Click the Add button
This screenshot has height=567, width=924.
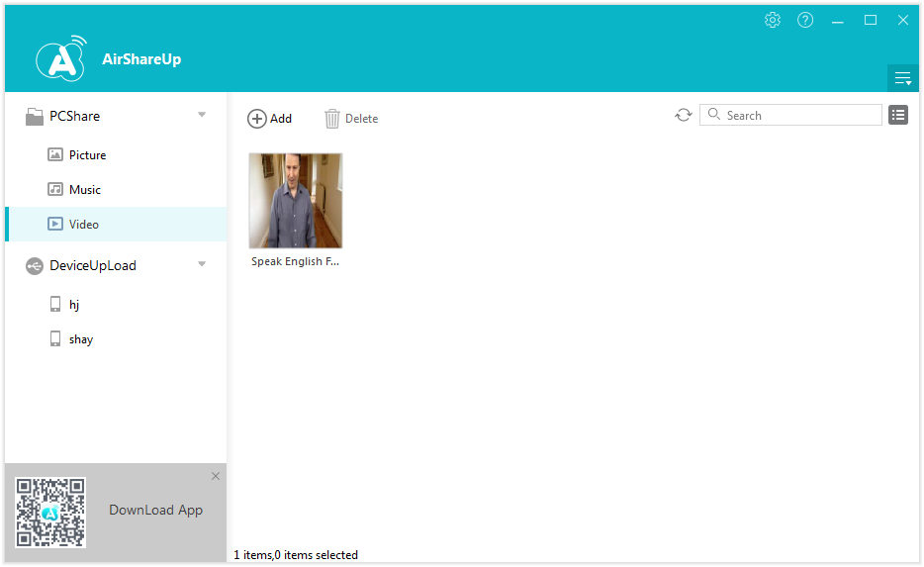point(269,119)
